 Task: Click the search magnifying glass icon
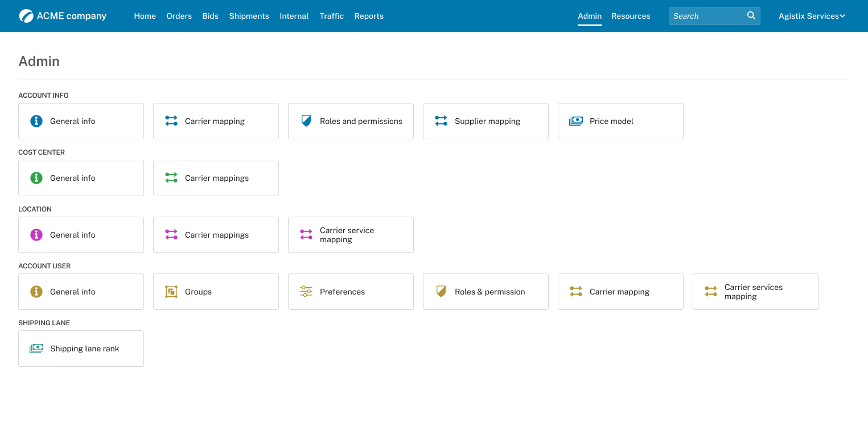[751, 16]
